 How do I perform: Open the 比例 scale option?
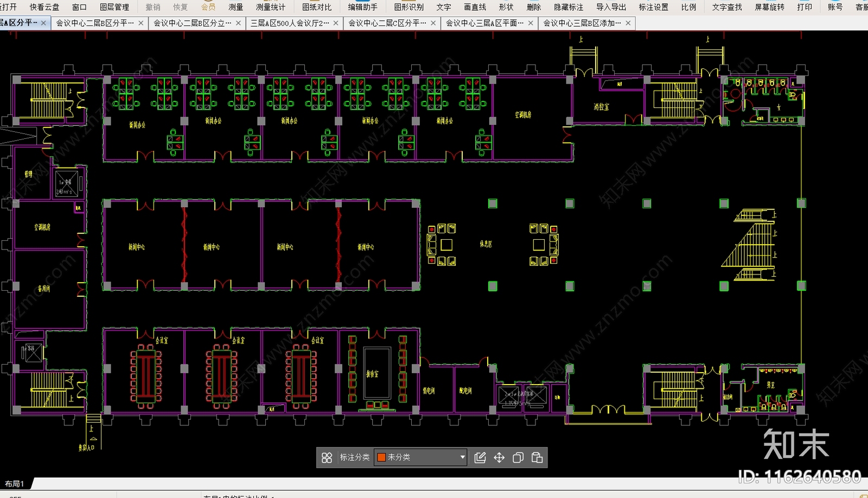click(689, 7)
